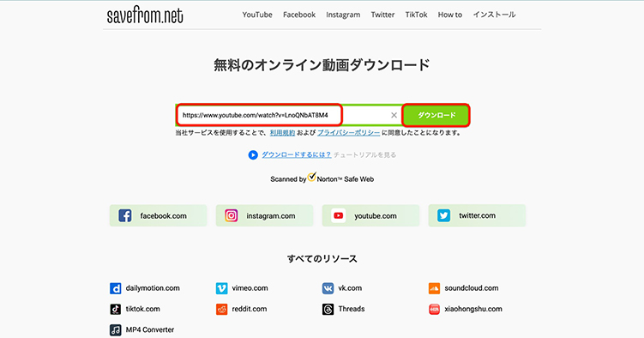Open the vimeo.com link

coord(250,288)
